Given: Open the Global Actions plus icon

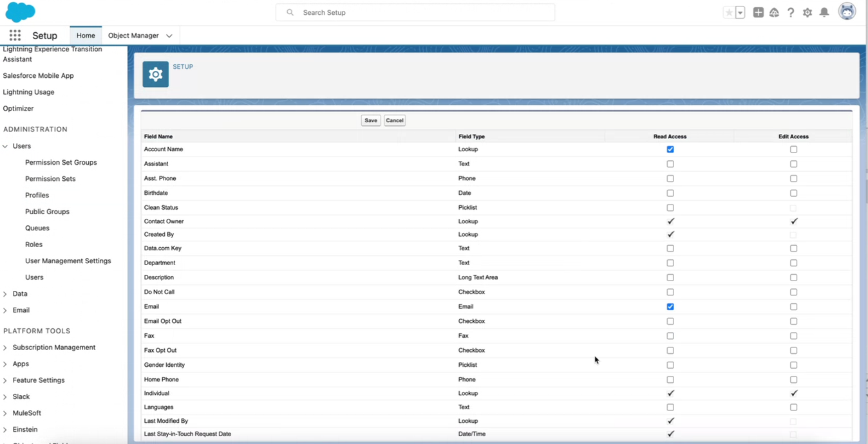Looking at the screenshot, I should pos(758,13).
